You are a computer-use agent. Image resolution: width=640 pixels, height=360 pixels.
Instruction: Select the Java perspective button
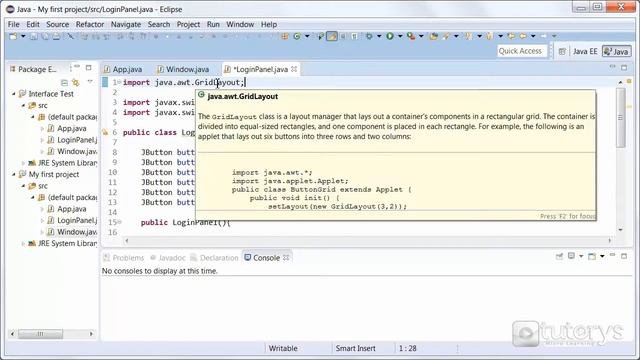coord(617,51)
